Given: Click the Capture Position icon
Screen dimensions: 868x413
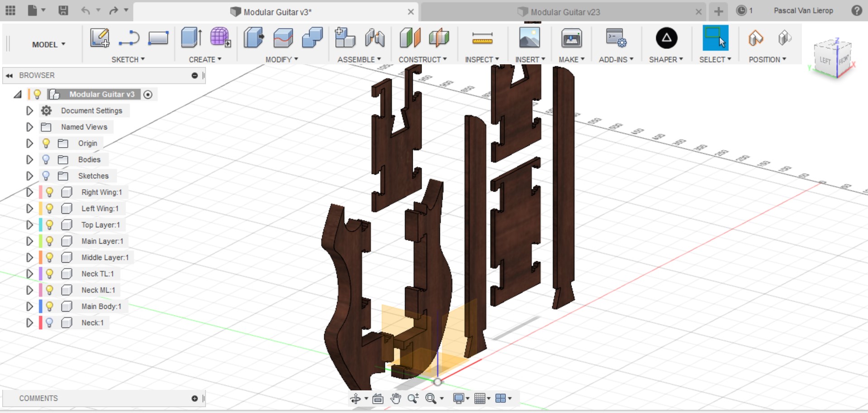Looking at the screenshot, I should pos(756,38).
